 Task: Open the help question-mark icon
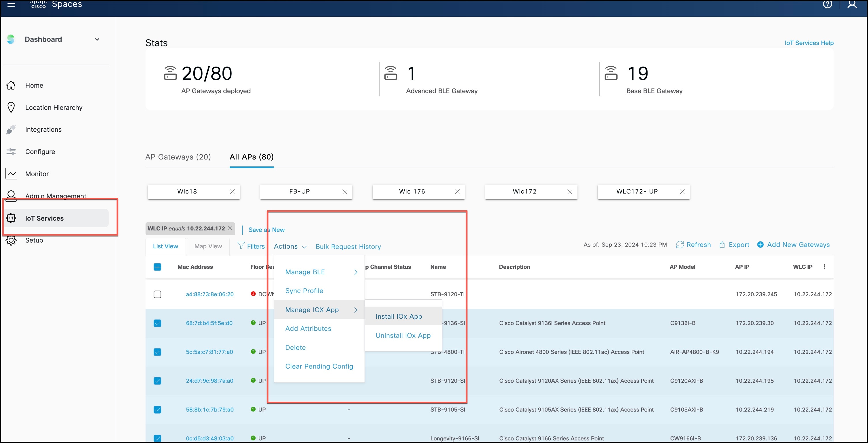[x=827, y=4]
